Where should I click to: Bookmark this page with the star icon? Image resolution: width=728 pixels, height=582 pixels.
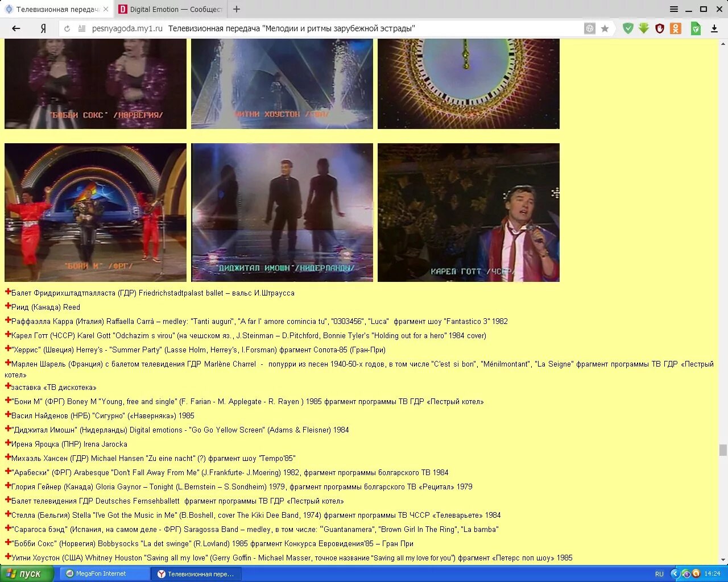pos(605,28)
